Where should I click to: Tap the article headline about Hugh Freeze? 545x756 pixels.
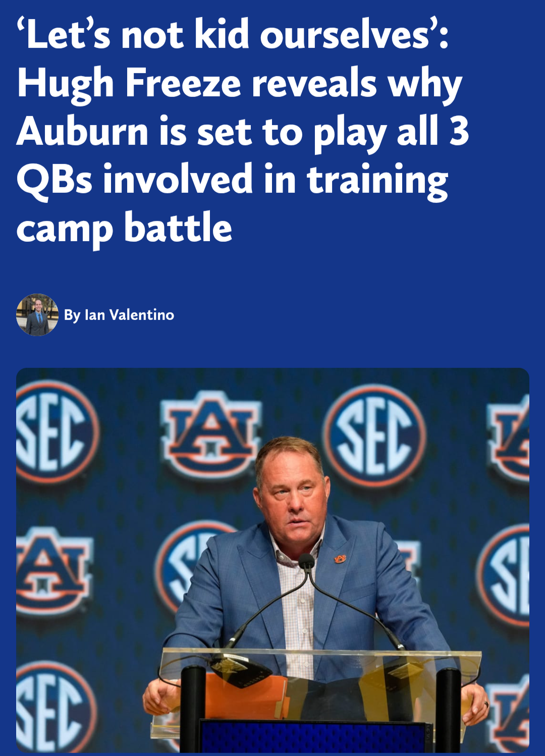point(242,131)
